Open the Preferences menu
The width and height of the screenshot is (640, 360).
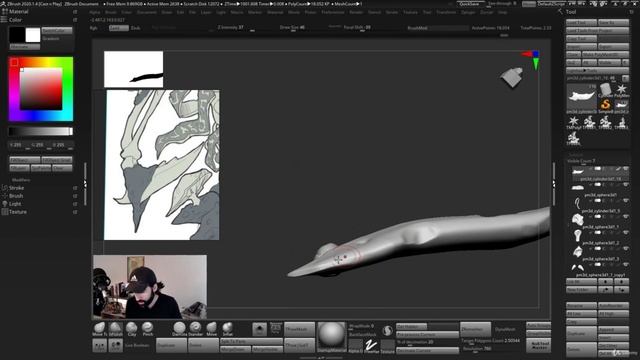333,12
